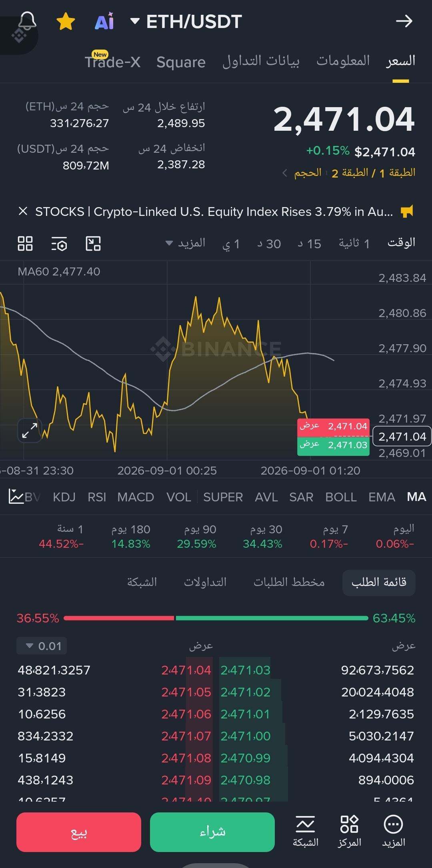
Task: Expand the المزيد timeframe dropdown
Action: (x=185, y=243)
